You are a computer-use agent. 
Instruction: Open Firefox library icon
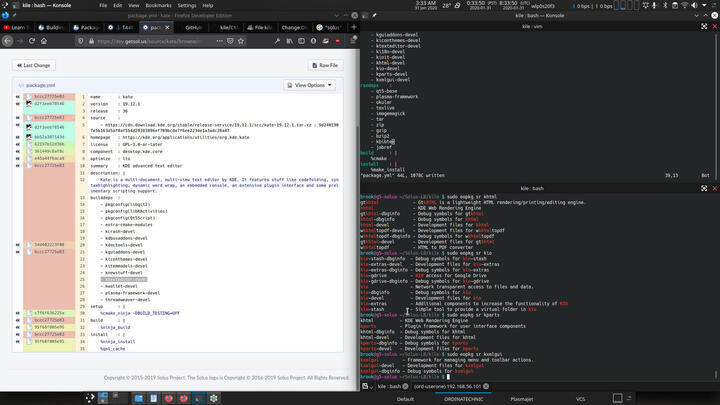click(290, 41)
